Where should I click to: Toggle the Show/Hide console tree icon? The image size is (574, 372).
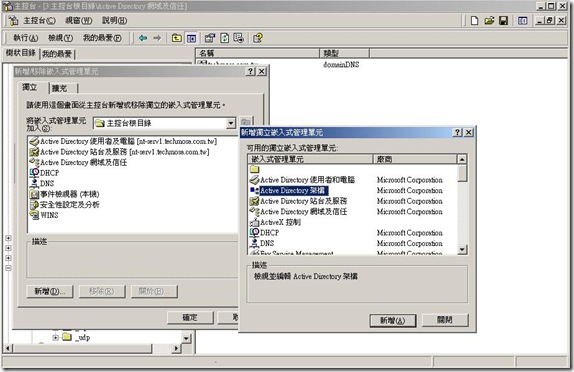click(191, 38)
